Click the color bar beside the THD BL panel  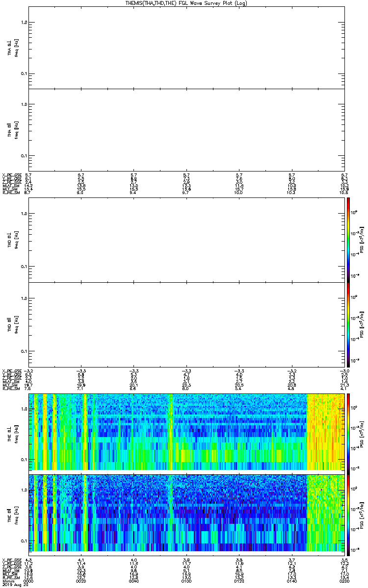click(348, 240)
